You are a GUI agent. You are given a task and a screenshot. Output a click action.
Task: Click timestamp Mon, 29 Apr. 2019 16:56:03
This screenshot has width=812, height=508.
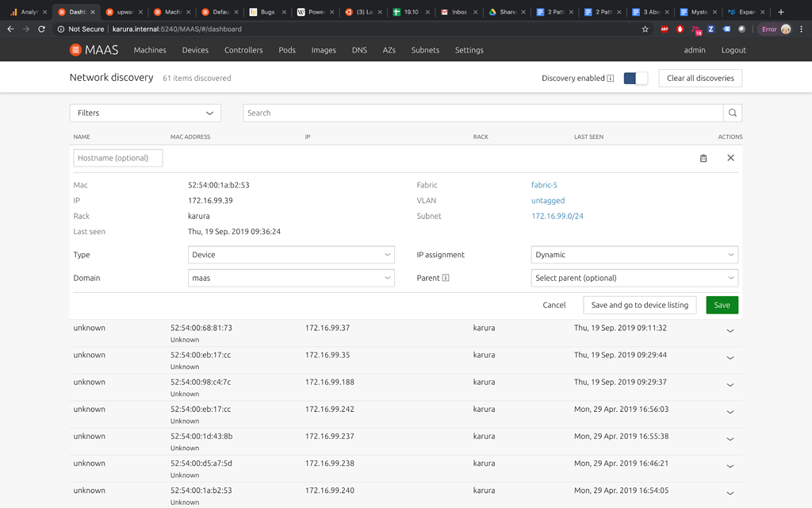click(x=621, y=410)
